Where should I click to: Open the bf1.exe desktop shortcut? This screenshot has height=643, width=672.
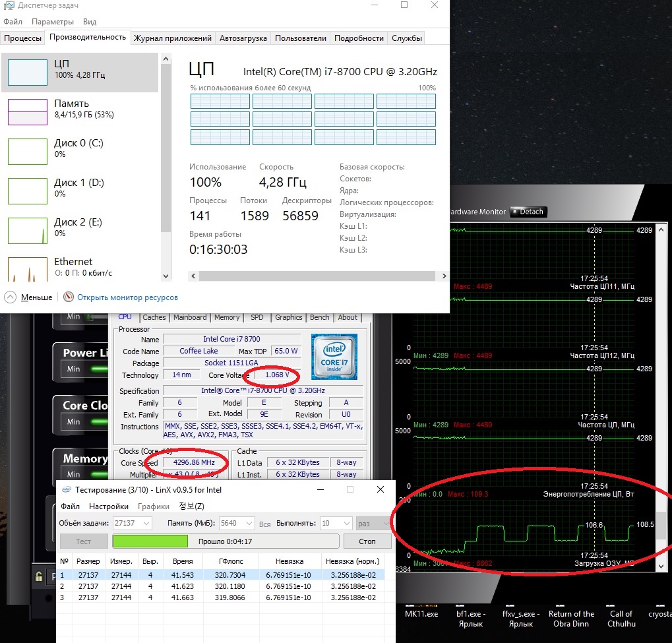point(471,617)
